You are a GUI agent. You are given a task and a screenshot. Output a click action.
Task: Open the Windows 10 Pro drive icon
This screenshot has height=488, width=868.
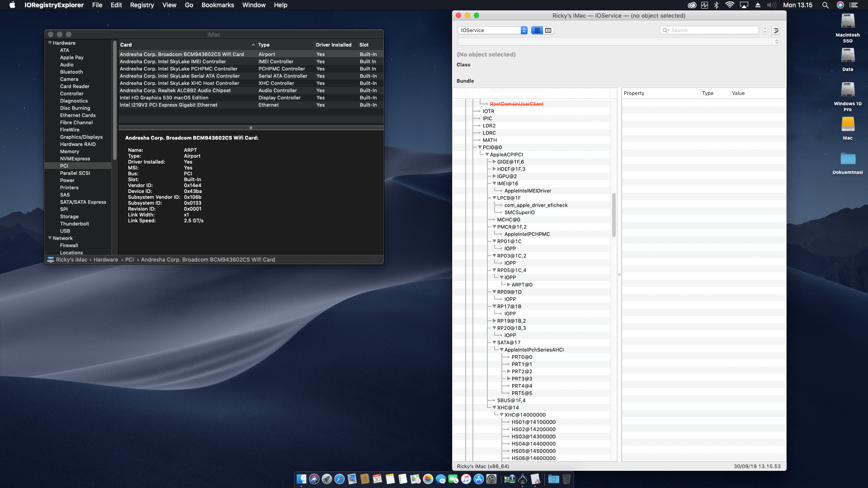(x=847, y=90)
